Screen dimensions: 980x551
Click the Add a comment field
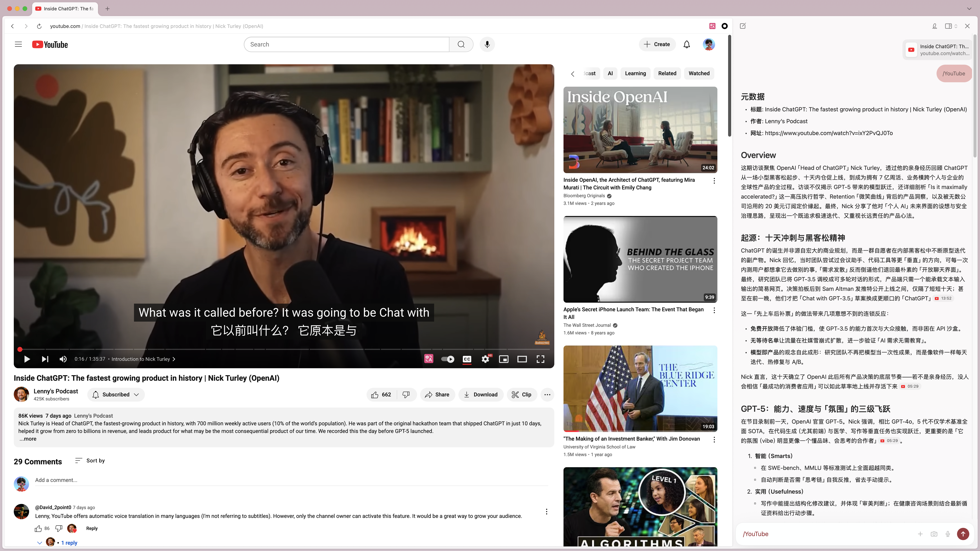click(291, 480)
